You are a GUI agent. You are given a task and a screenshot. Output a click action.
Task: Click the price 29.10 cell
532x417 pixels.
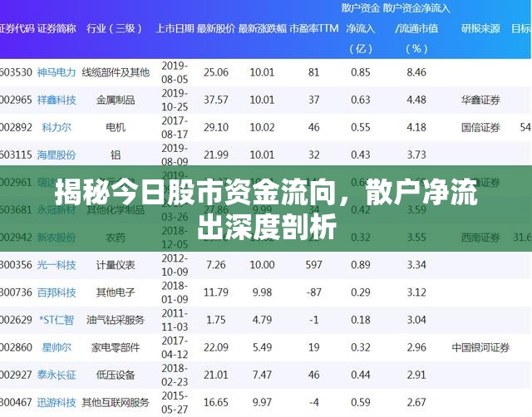pyautogui.click(x=216, y=127)
